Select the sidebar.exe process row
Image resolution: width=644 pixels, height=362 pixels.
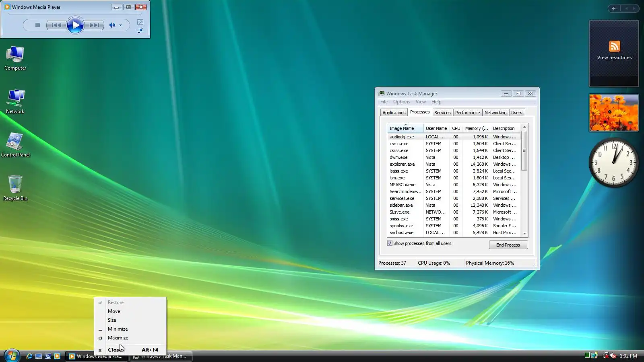click(454, 205)
